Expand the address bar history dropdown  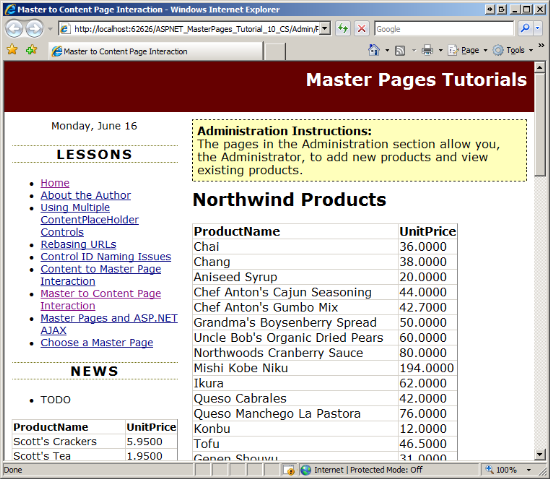[x=325, y=29]
